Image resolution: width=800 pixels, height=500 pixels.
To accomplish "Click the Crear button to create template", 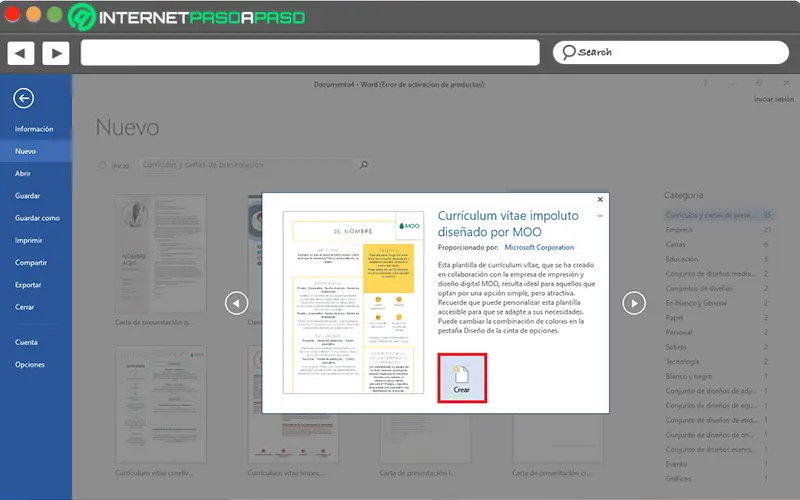I will [462, 378].
